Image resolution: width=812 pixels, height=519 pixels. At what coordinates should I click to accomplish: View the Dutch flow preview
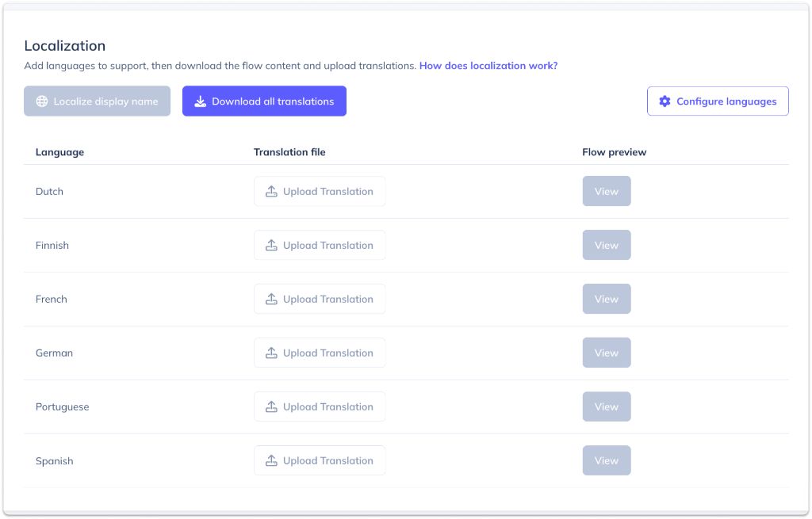606,192
